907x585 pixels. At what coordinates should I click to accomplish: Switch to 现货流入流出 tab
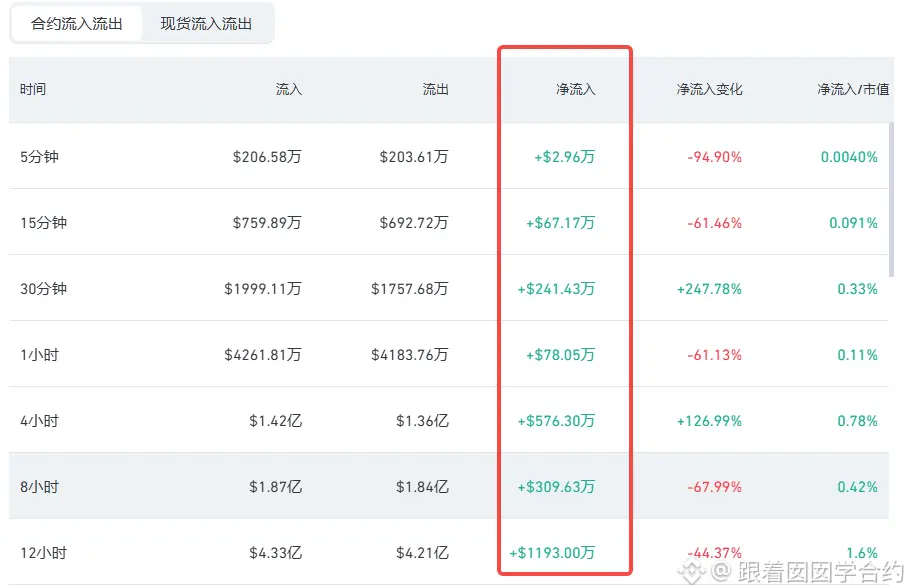click(x=206, y=24)
